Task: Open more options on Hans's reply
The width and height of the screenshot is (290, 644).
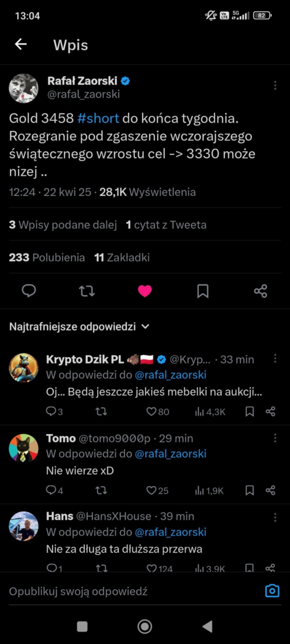Action: tap(275, 517)
